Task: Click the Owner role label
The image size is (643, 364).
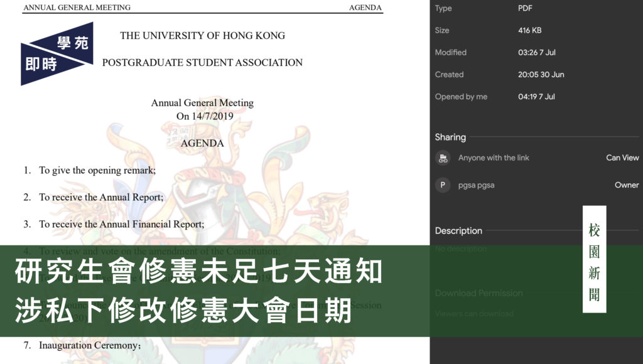Action: tap(627, 185)
